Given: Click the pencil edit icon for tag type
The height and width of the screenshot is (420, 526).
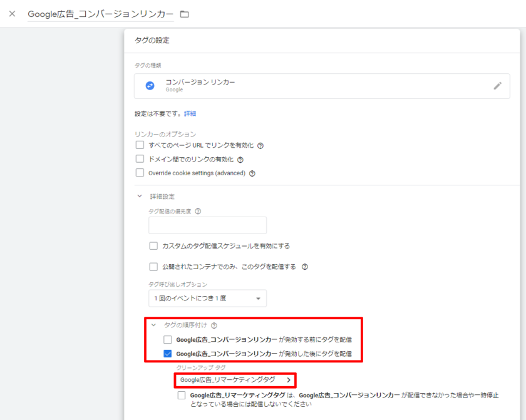Looking at the screenshot, I should point(497,86).
